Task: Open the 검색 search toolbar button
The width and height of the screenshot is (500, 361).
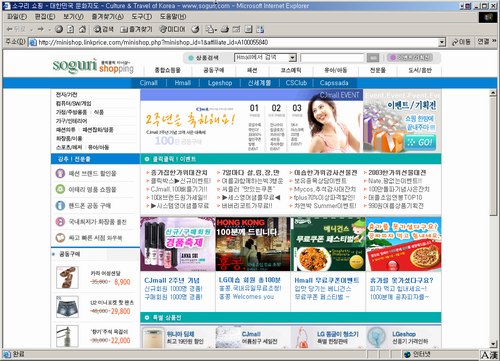Action: [x=104, y=29]
